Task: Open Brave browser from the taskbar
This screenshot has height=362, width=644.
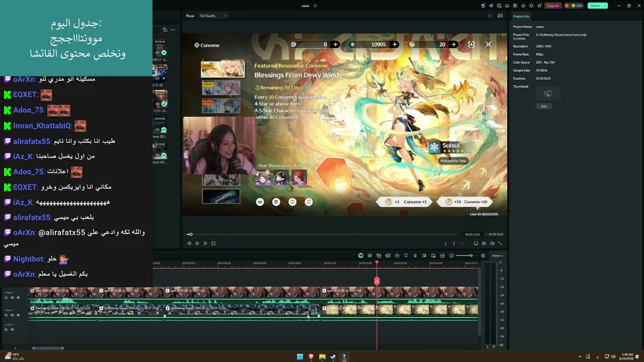Action: coord(311,357)
